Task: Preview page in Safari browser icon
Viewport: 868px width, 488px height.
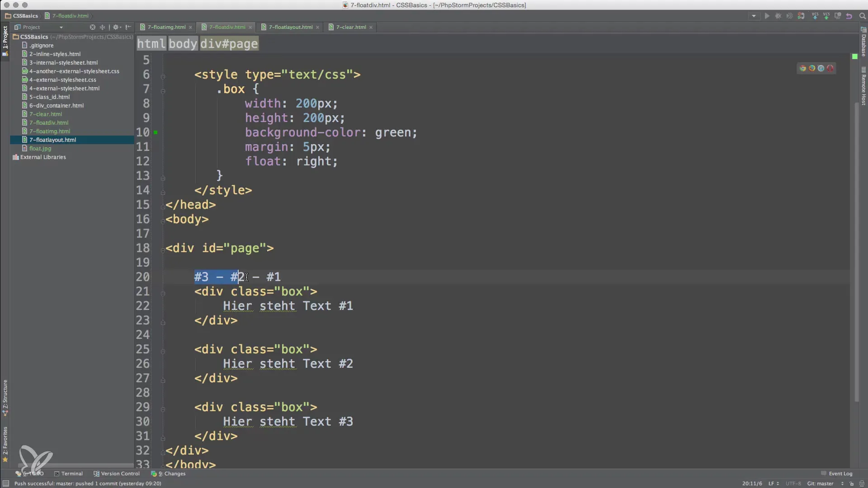Action: (x=821, y=68)
